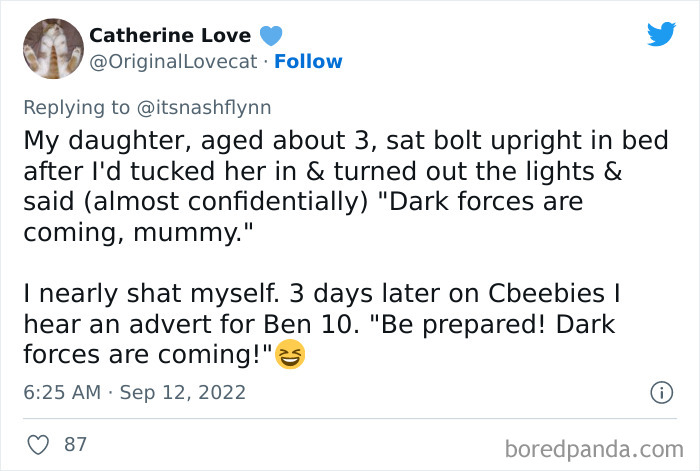The width and height of the screenshot is (700, 471).
Task: Open the tweet info icon
Action: (660, 393)
